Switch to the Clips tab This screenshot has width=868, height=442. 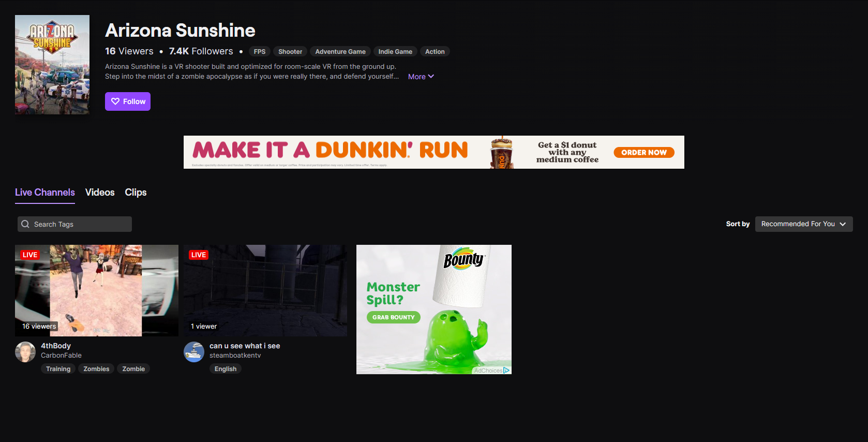pyautogui.click(x=136, y=193)
